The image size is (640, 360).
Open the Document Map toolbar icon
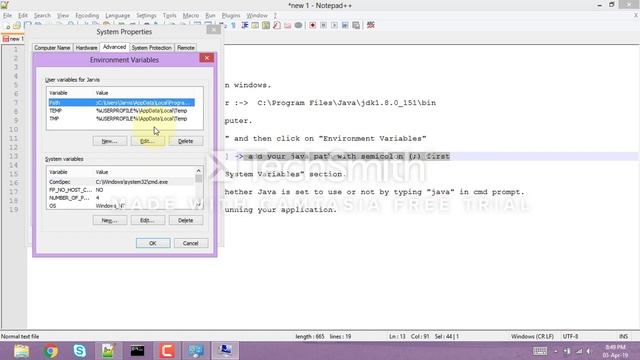coord(266,25)
